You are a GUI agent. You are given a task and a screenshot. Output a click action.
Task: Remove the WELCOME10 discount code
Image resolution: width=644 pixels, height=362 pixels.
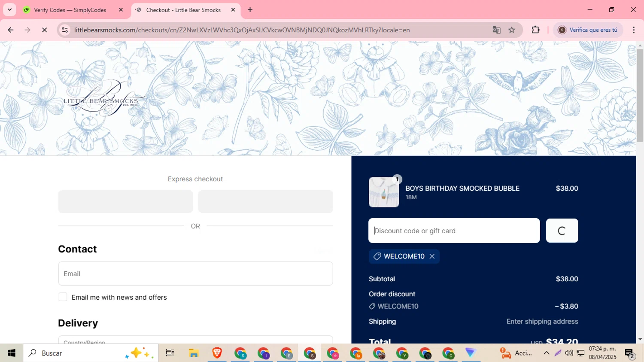click(432, 256)
